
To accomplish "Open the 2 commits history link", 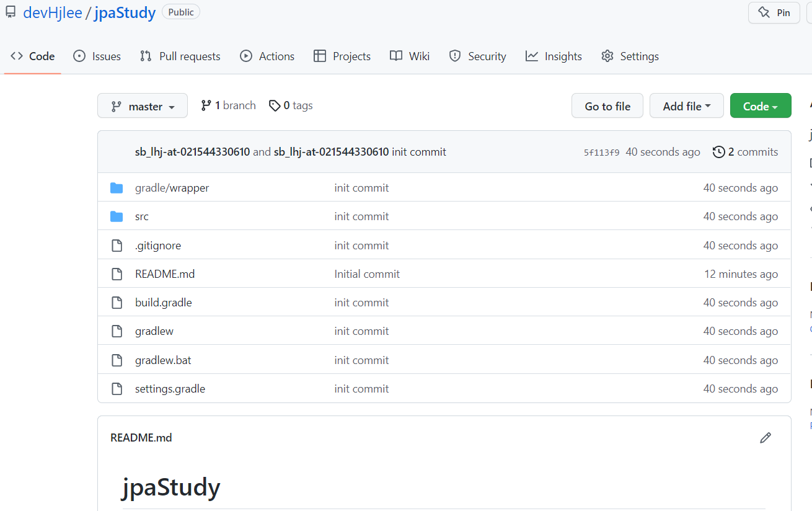I will point(746,152).
